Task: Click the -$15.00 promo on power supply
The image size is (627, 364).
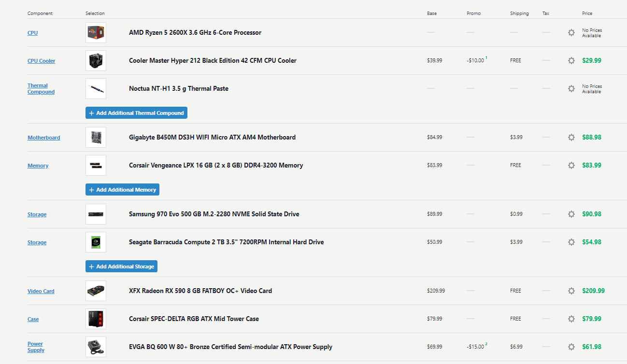Action: 475,347
